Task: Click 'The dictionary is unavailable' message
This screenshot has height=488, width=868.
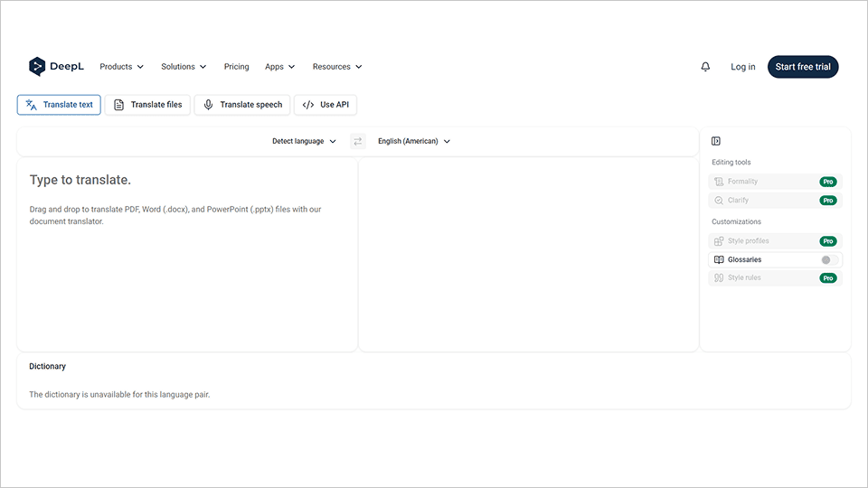Action: 119,395
